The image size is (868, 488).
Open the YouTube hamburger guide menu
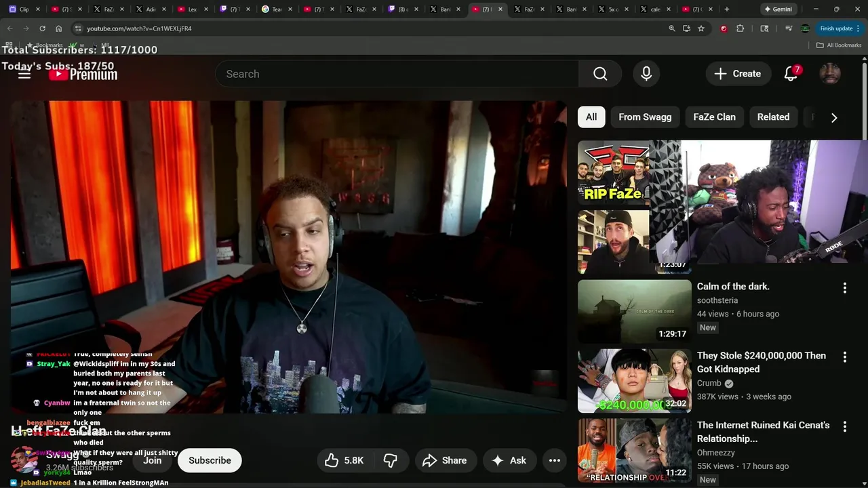click(x=24, y=74)
